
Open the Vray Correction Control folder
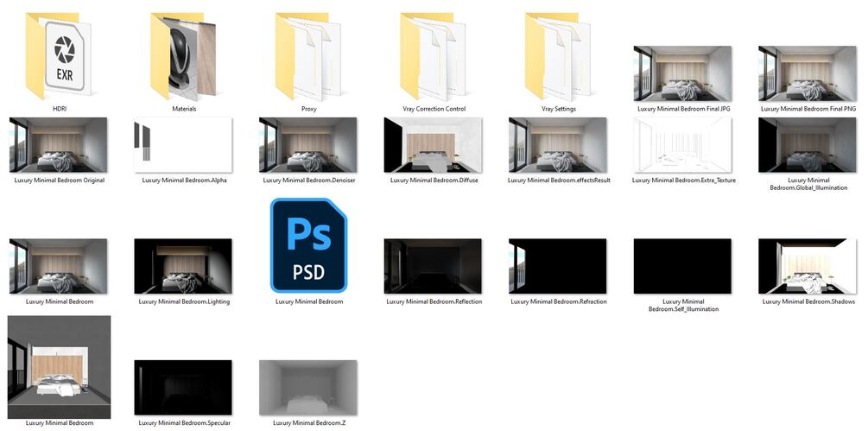[434, 56]
